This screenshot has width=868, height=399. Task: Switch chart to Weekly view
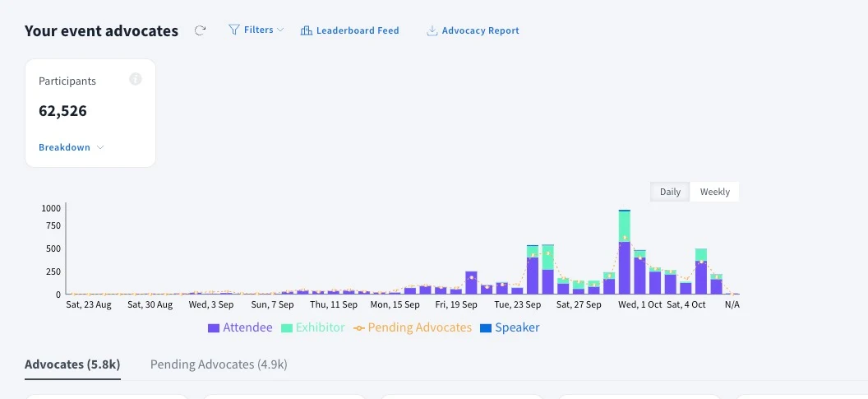[x=714, y=192]
